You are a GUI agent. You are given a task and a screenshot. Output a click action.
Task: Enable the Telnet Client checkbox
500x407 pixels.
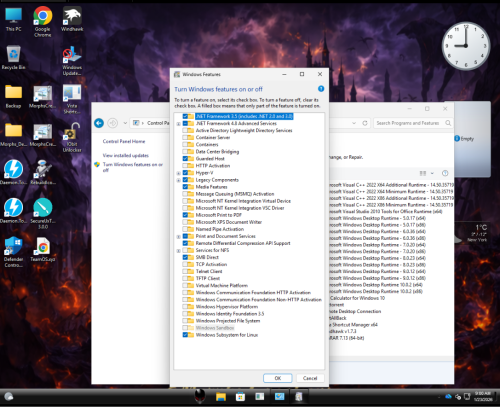[x=185, y=271]
